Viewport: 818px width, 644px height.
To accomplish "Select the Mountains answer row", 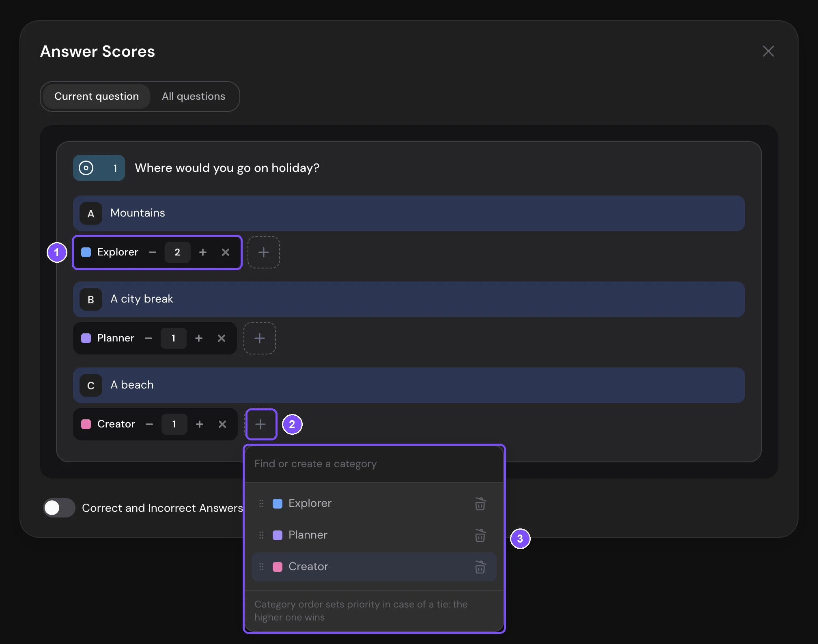I will tap(409, 213).
